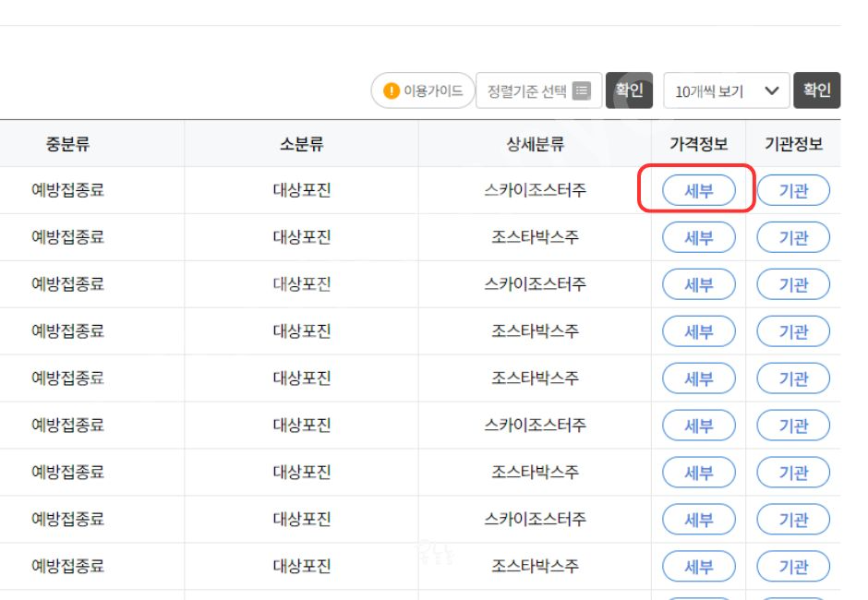This screenshot has width=868, height=600.
Task: Open 세부 price details in the eighth row
Action: coord(699,520)
